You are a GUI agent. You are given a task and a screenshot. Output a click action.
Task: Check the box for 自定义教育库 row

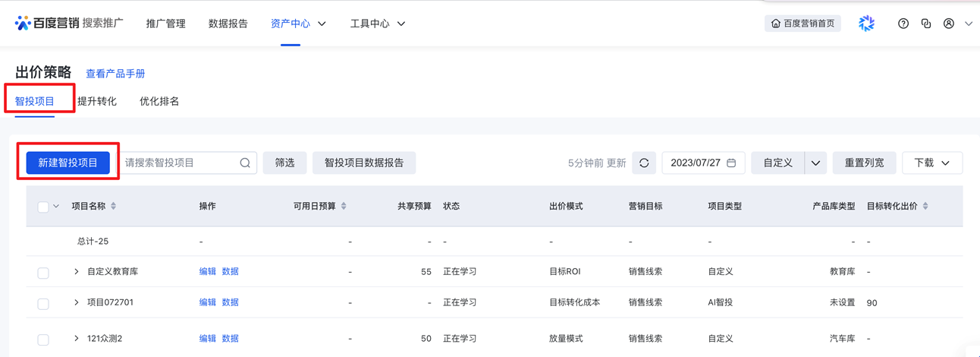(43, 273)
